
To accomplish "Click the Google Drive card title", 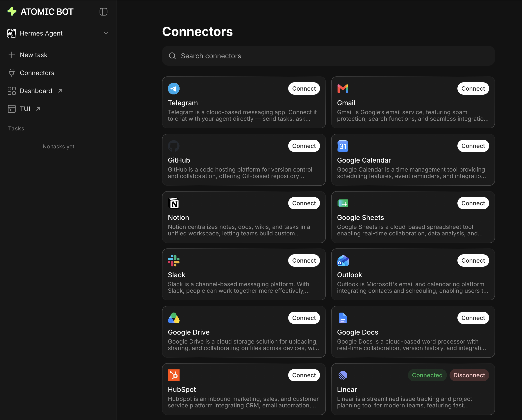I will coord(189,332).
